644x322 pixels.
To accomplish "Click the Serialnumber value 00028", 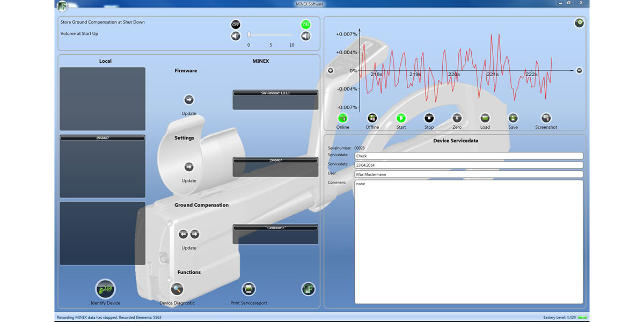I will 360,148.
